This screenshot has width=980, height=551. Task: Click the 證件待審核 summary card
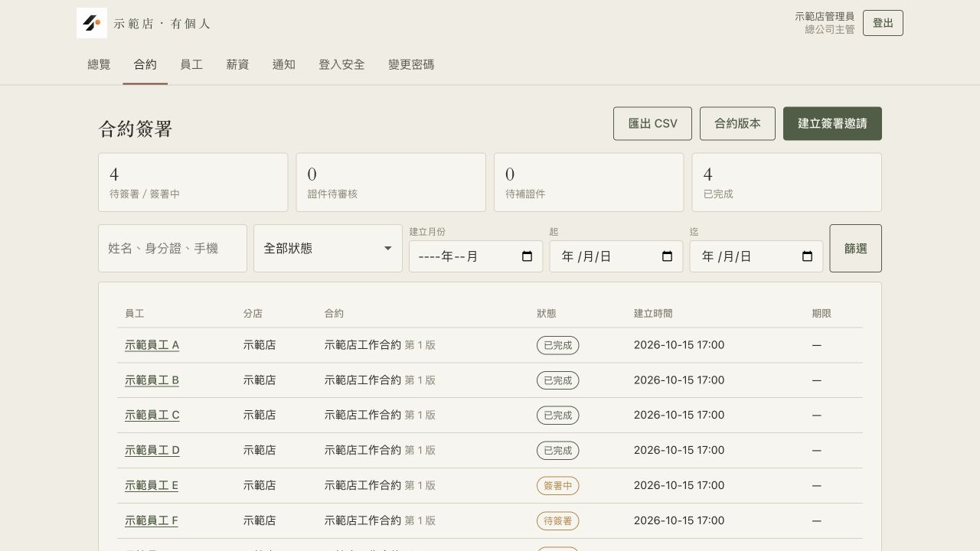point(390,182)
